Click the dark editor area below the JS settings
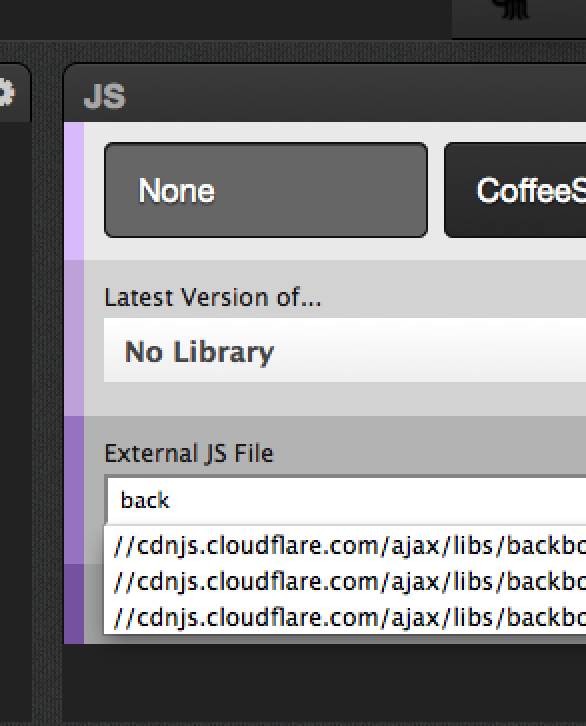This screenshot has height=726, width=586. pos(324,683)
